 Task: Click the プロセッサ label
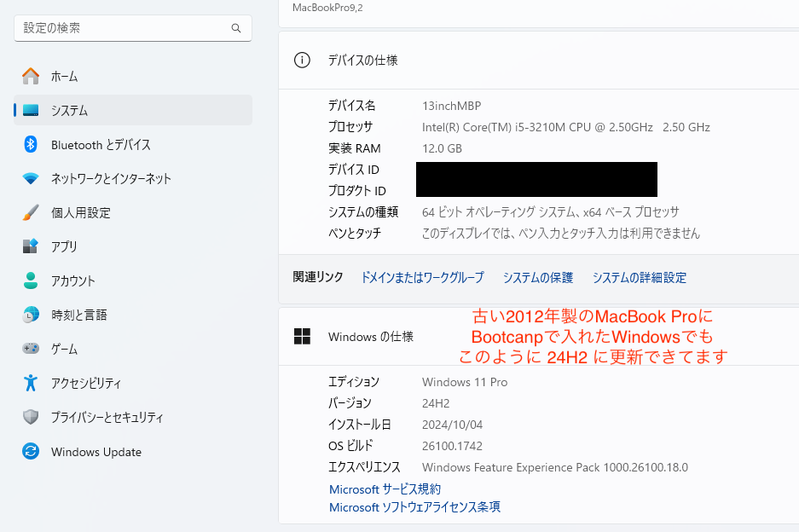pos(350,127)
